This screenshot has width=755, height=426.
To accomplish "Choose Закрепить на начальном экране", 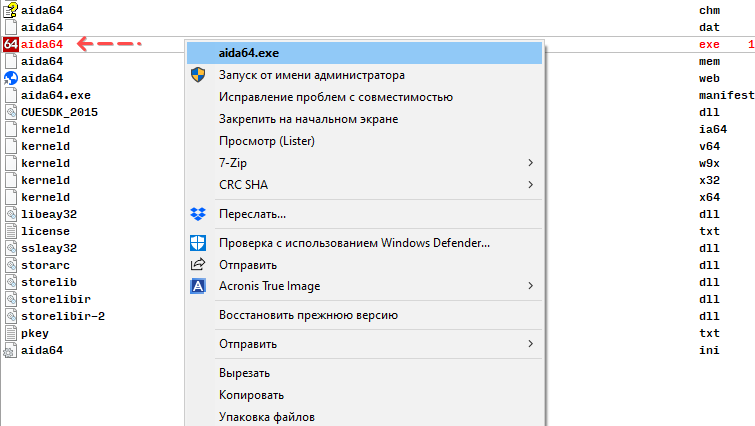I will click(x=364, y=119).
